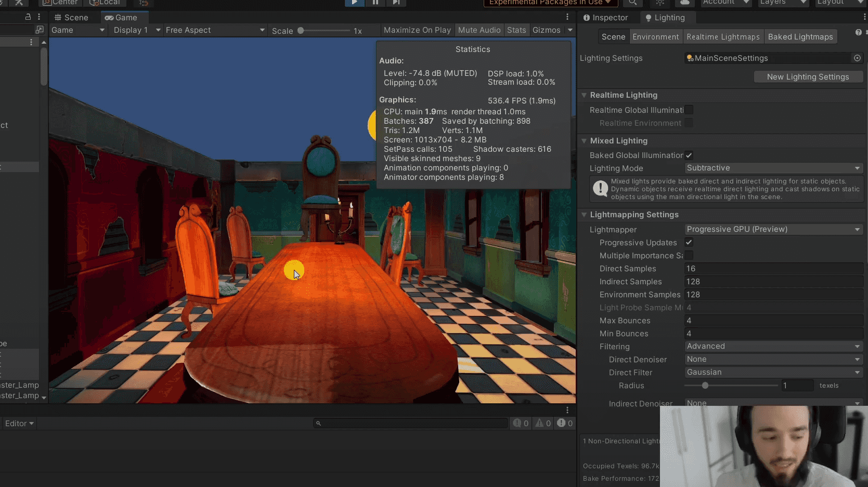Open the Direct Filter dropdown
The image size is (868, 487).
pos(772,372)
